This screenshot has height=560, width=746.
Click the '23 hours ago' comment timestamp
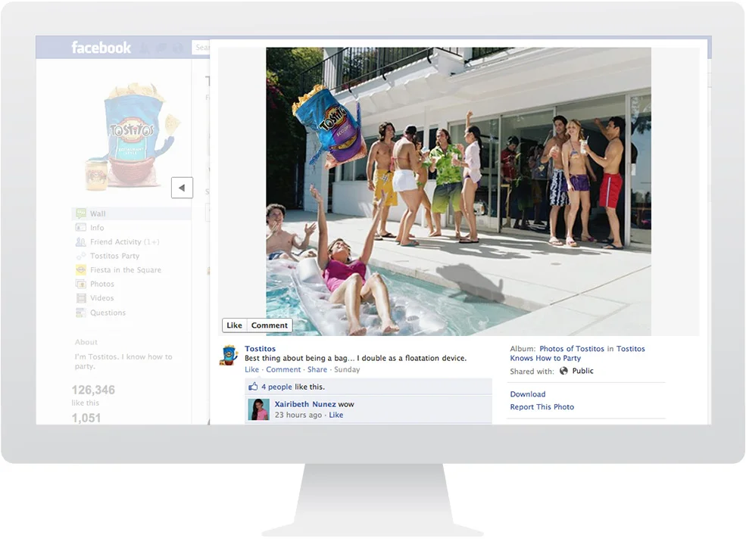pos(298,415)
